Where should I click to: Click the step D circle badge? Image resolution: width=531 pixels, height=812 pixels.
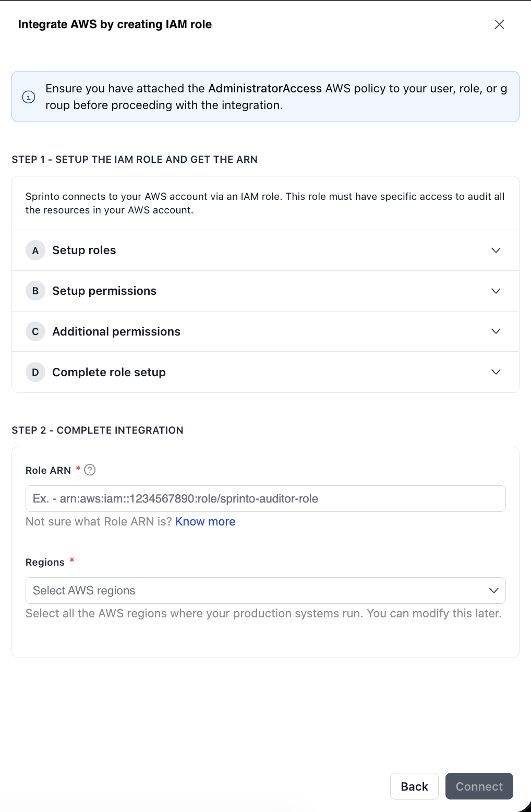point(35,373)
